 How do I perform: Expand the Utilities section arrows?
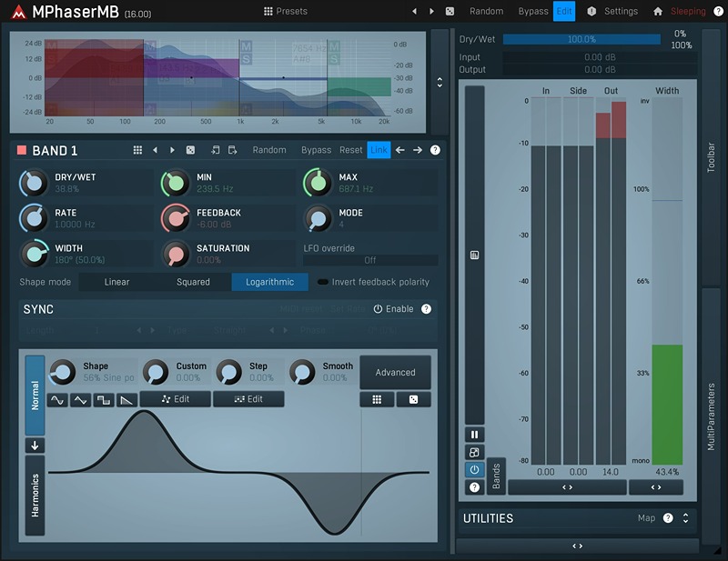coord(685,518)
